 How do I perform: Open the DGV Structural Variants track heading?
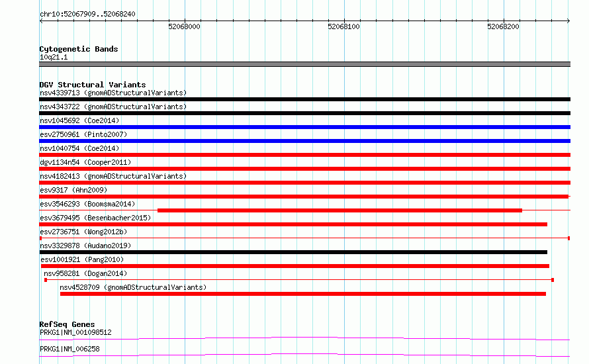tap(93, 85)
